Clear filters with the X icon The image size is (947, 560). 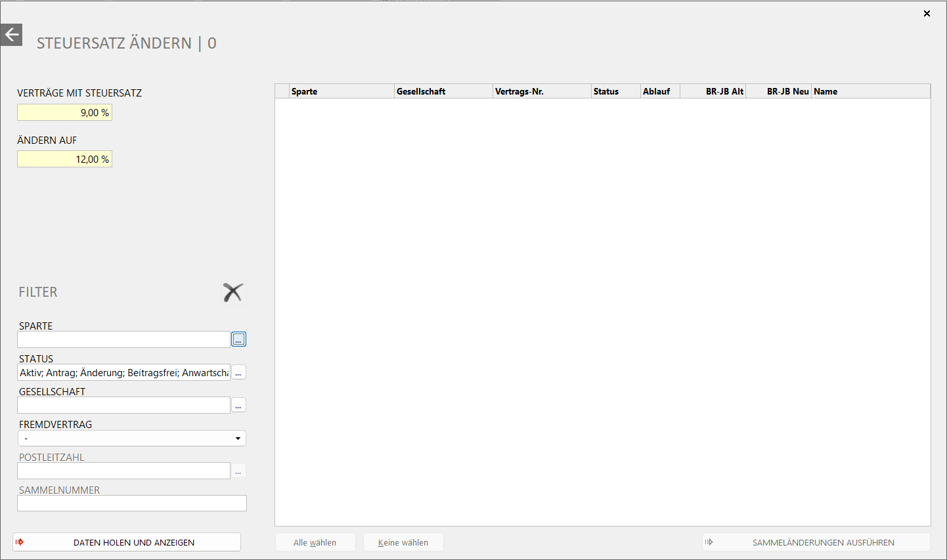coord(233,292)
